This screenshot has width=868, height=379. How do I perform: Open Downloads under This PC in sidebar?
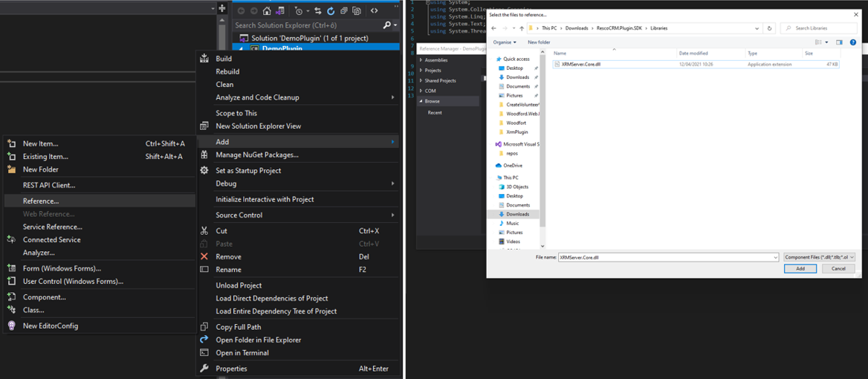coord(517,214)
